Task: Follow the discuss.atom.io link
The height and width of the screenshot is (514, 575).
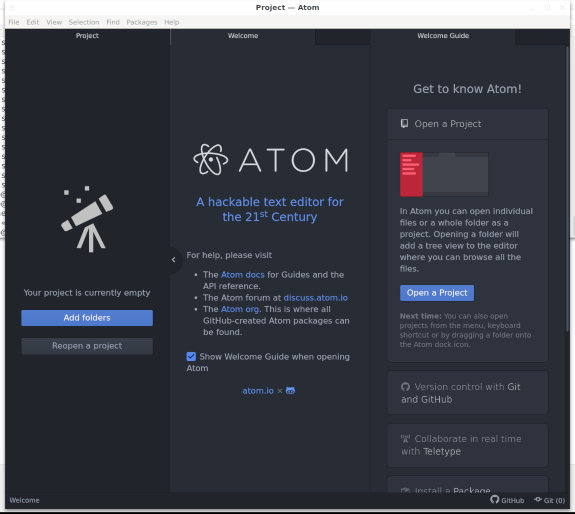Action: [316, 298]
